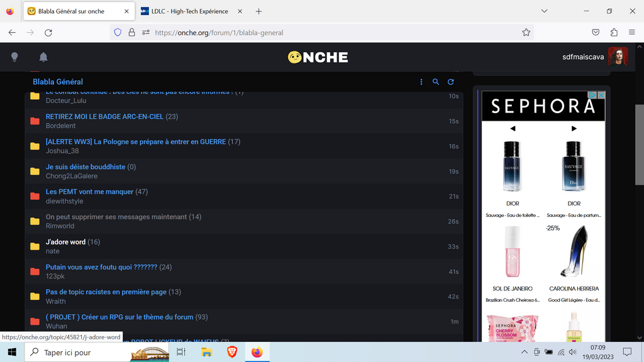Open the forum three-dot options menu
644x362 pixels.
click(x=421, y=82)
